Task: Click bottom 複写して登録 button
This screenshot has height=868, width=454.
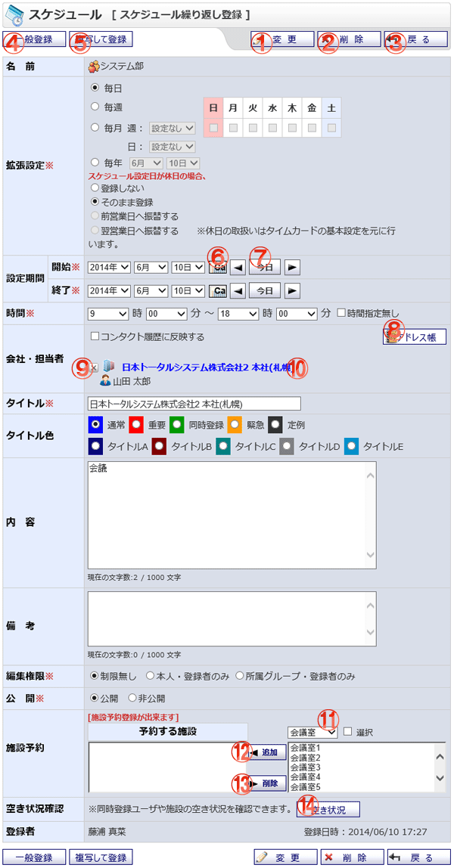Action: click(x=101, y=857)
